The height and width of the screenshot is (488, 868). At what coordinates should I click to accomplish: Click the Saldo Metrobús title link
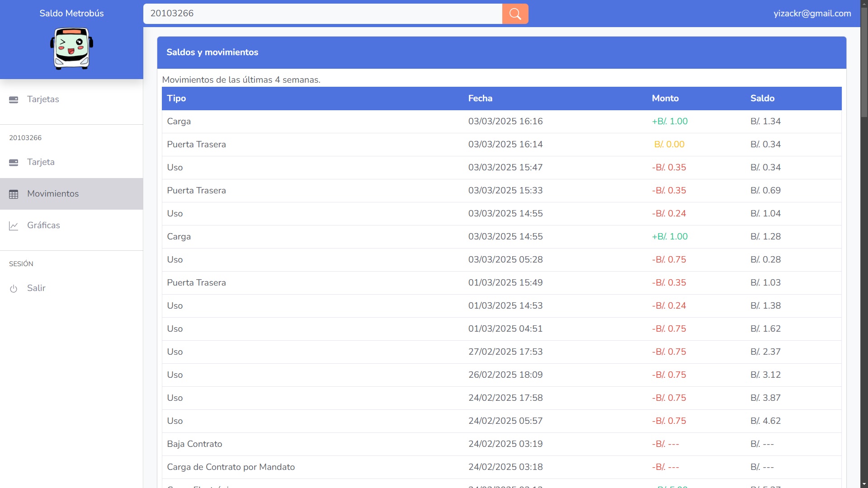click(x=71, y=13)
